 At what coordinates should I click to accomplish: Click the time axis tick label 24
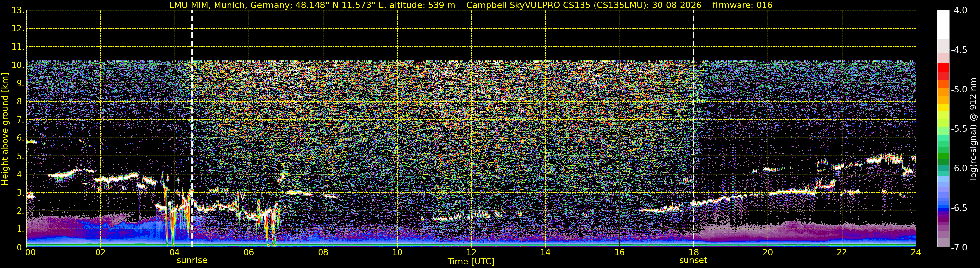[x=916, y=252]
